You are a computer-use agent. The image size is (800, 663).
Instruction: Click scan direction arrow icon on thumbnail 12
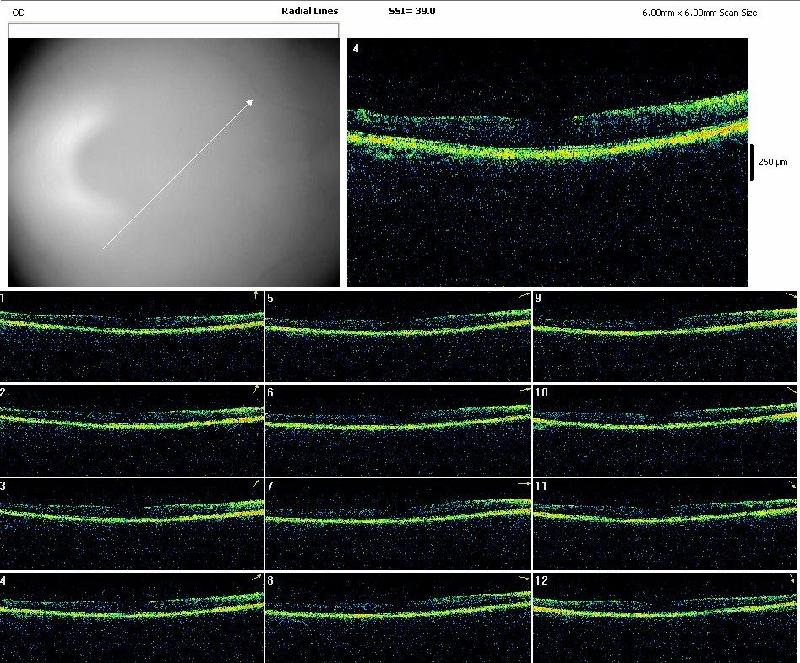tap(790, 578)
